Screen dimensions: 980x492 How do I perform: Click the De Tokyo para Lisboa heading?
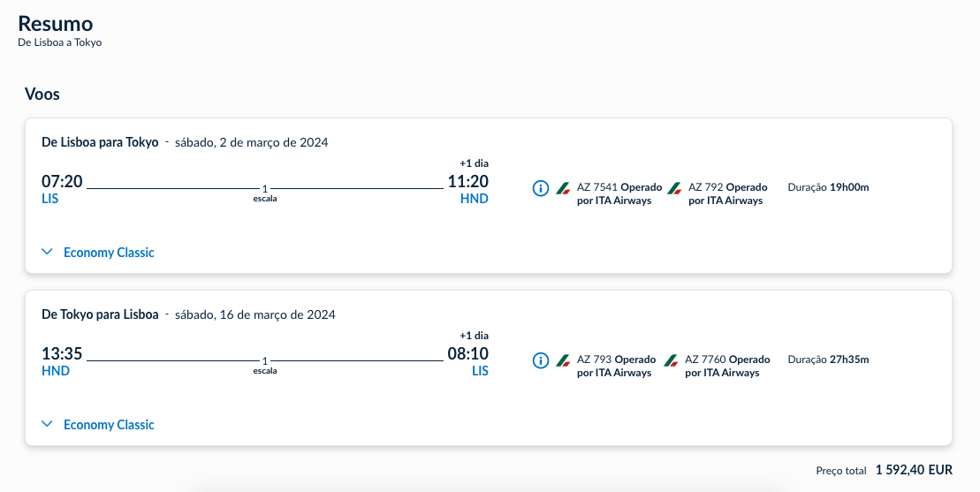tap(100, 314)
